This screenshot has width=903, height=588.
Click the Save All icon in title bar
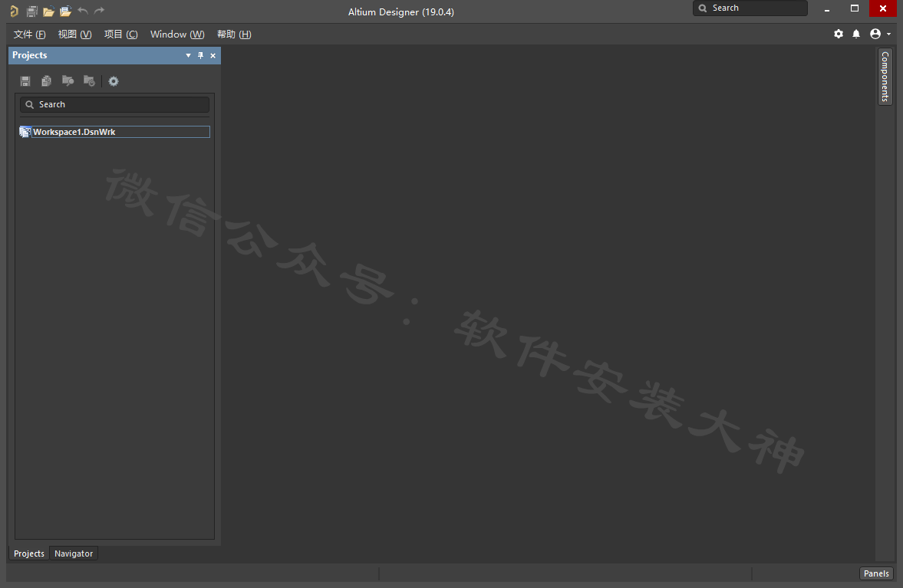click(32, 11)
